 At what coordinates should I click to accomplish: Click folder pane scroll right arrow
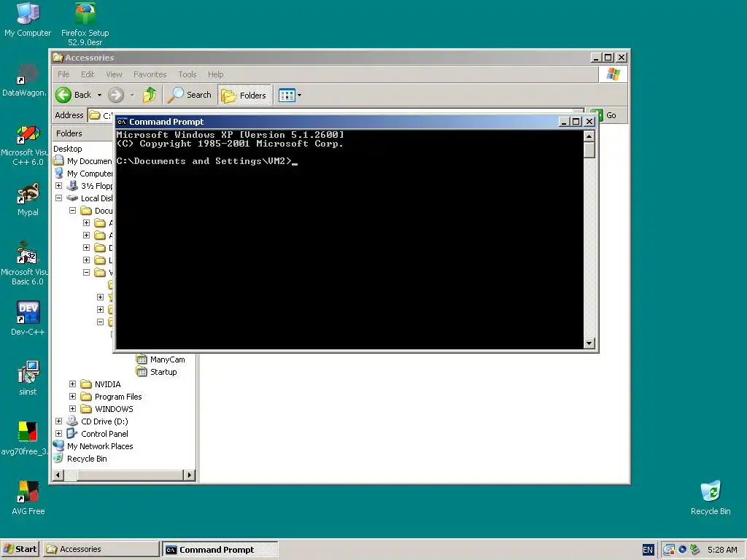pyautogui.click(x=190, y=475)
